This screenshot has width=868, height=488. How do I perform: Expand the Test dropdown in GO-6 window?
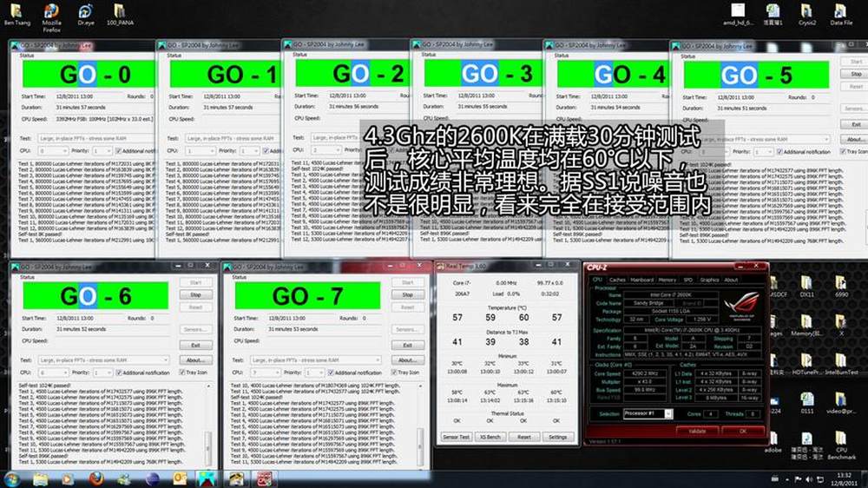[103, 360]
